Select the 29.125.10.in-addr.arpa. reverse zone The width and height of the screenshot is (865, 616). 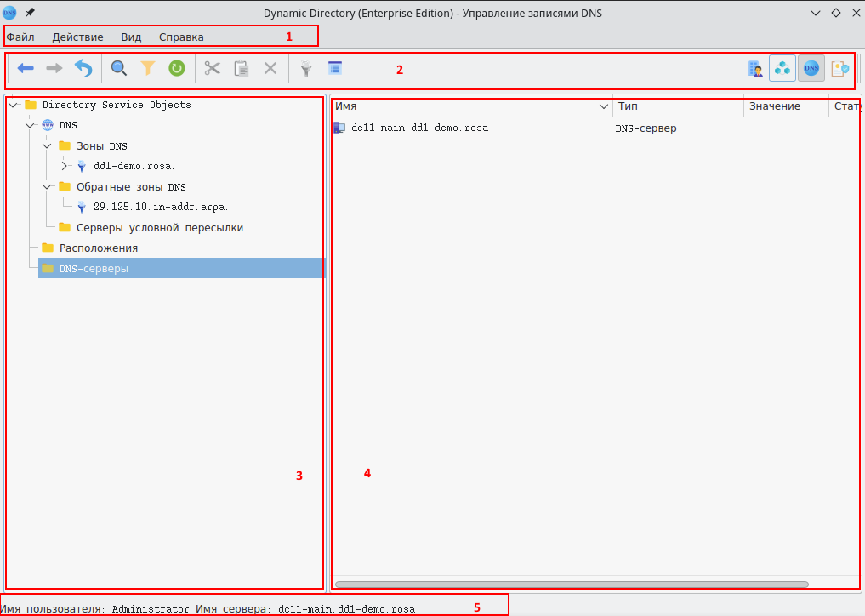[x=160, y=207]
